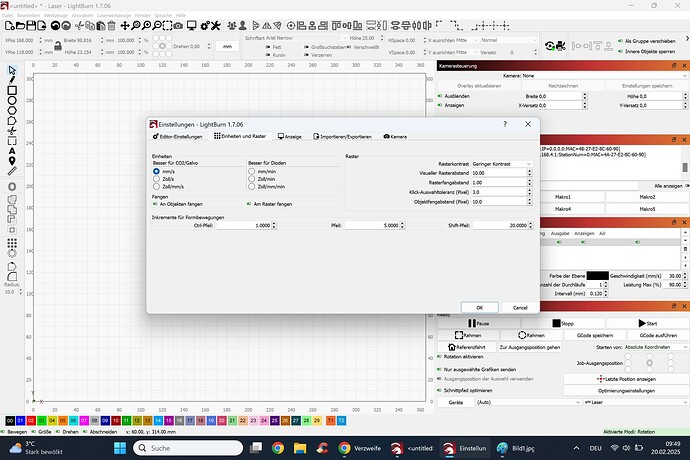Open the Rasterkontrast dropdown
Image resolution: width=690 pixels, height=460 pixels.
[502, 164]
